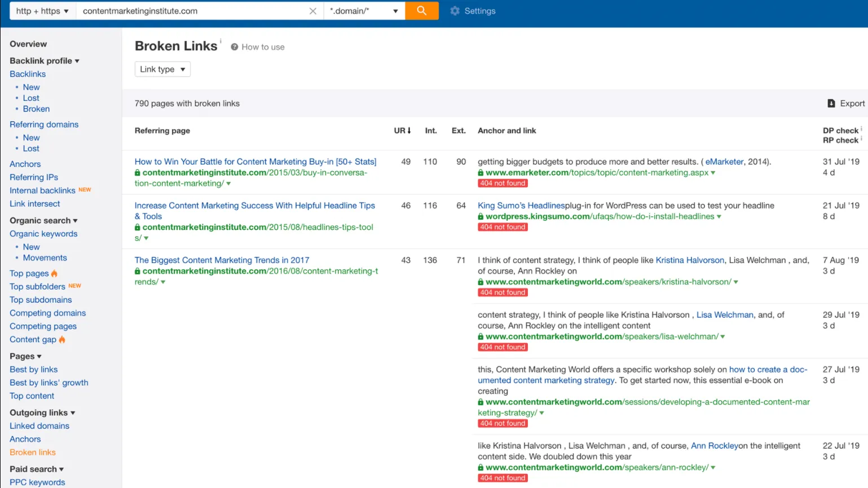Viewport: 868px width, 488px height.
Task: Click the flame icon beside Content gap
Action: pyautogui.click(x=62, y=339)
